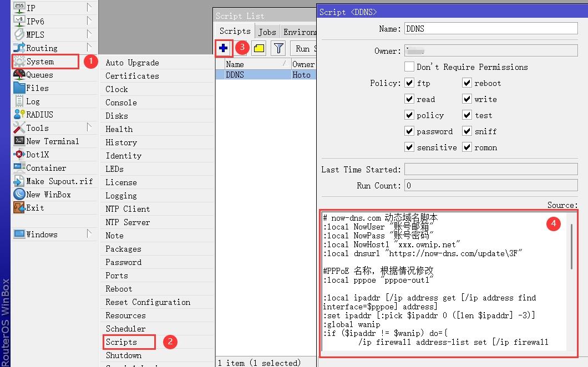Expand the Windows submenu arrow

pyautogui.click(x=89, y=235)
